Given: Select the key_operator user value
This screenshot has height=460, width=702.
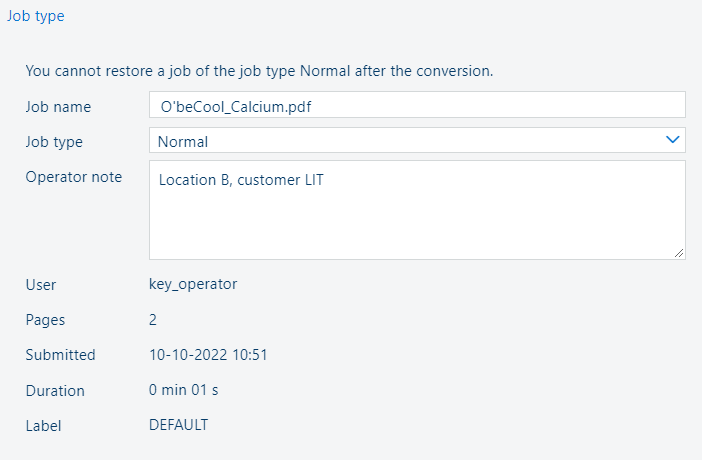Looking at the screenshot, I should click(193, 284).
